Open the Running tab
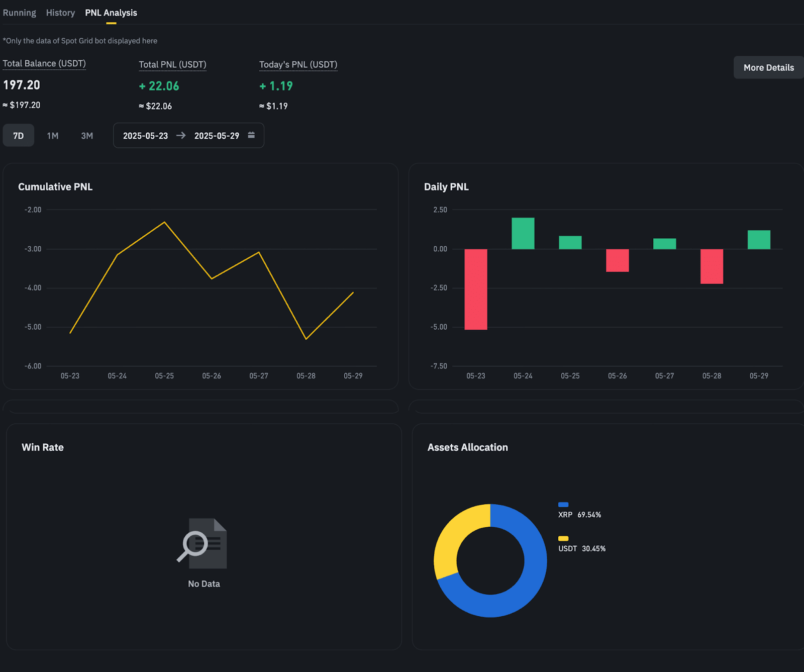This screenshot has width=804, height=672. (x=19, y=13)
